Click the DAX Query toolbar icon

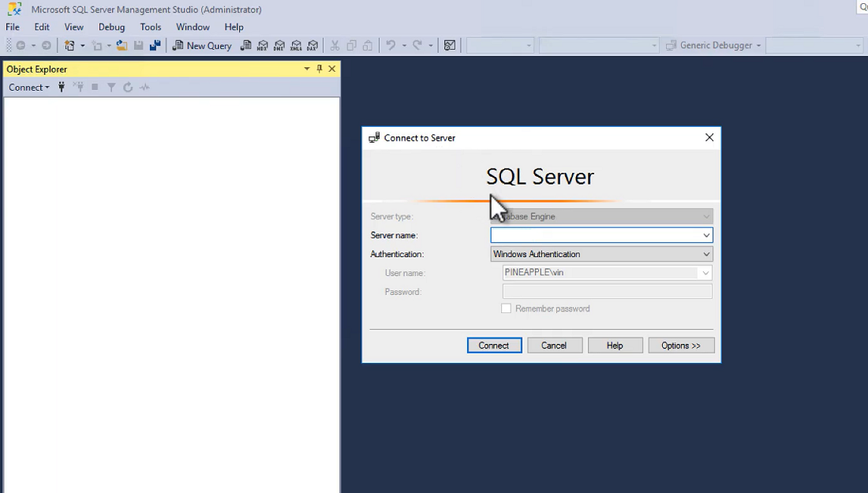tap(312, 46)
